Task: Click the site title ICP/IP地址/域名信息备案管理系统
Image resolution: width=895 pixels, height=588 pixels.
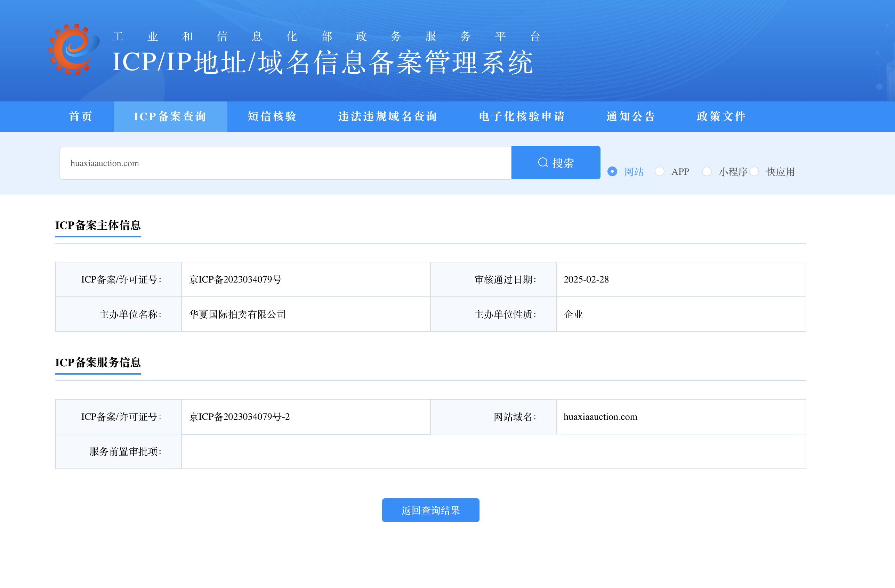Action: click(322, 63)
